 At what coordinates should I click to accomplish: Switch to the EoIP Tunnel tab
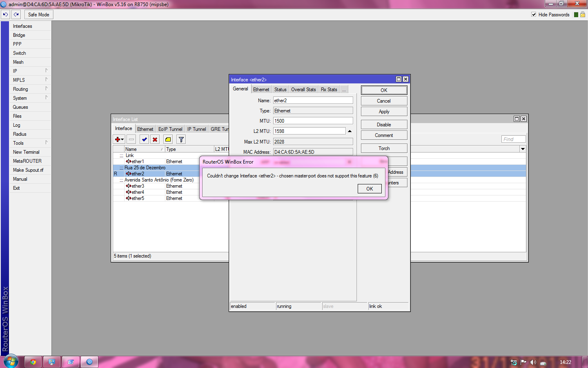tap(170, 129)
